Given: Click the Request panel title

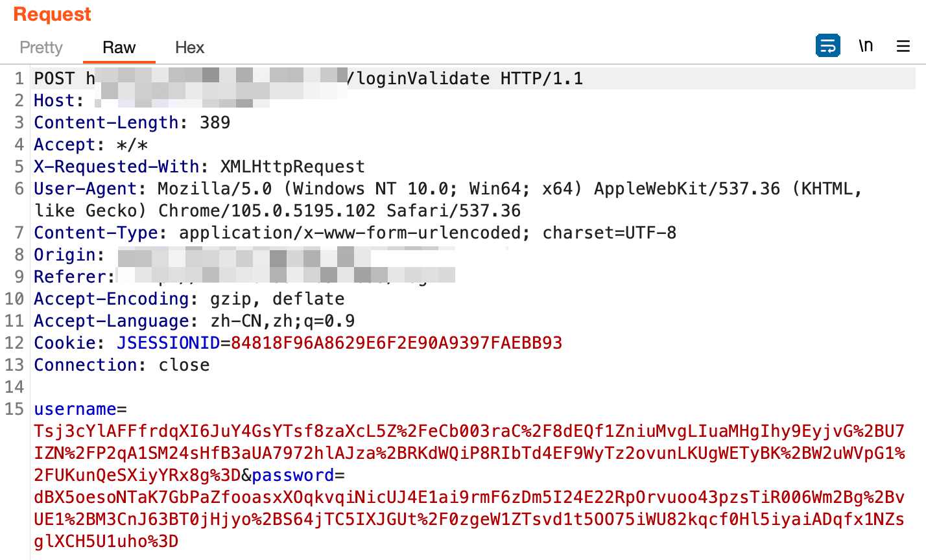Looking at the screenshot, I should (x=52, y=14).
